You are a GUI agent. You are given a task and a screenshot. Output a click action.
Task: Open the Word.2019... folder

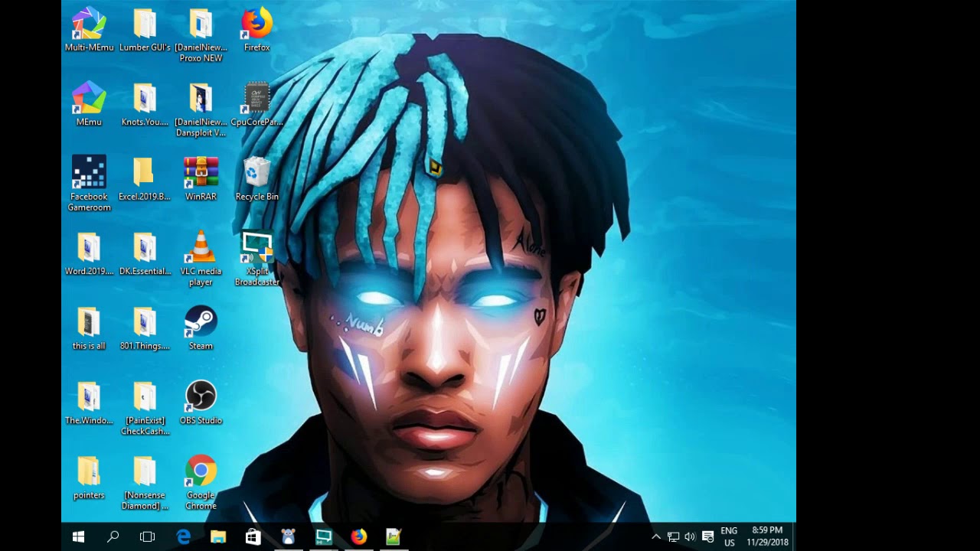(89, 253)
